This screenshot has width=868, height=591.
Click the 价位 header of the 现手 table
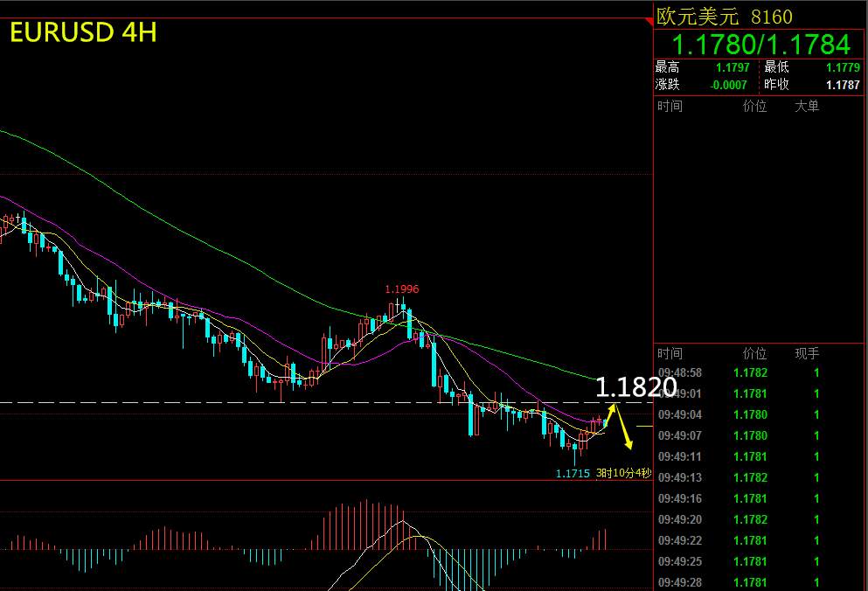pos(754,353)
